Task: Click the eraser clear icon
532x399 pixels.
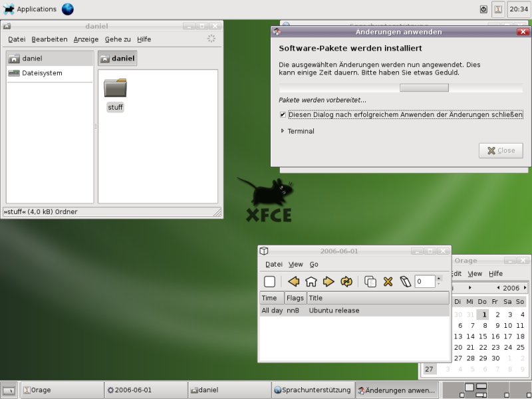Action: click(x=406, y=281)
